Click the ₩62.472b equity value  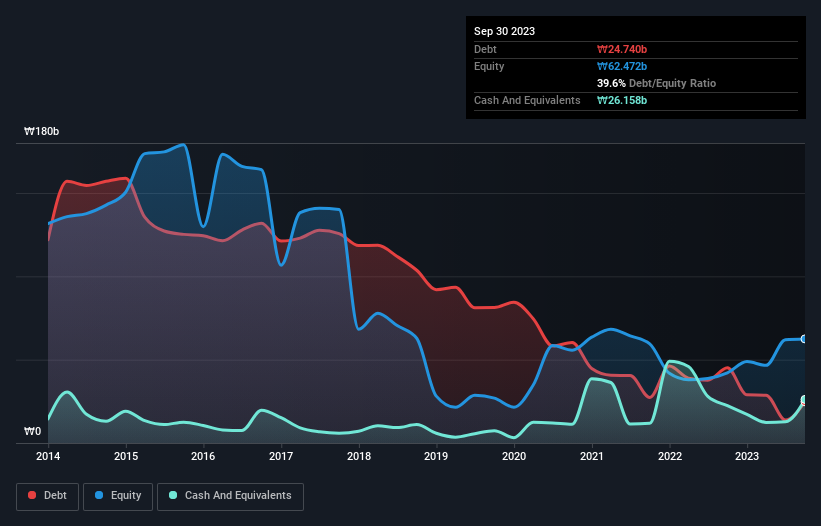[x=622, y=66]
